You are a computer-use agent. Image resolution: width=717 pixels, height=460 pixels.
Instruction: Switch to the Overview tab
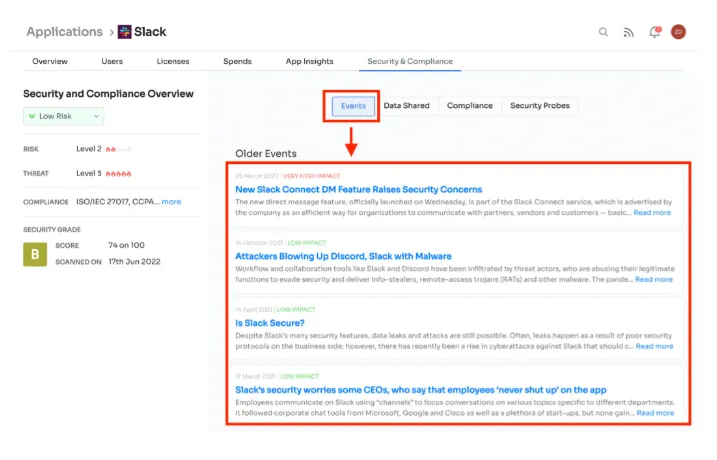pyautogui.click(x=50, y=61)
